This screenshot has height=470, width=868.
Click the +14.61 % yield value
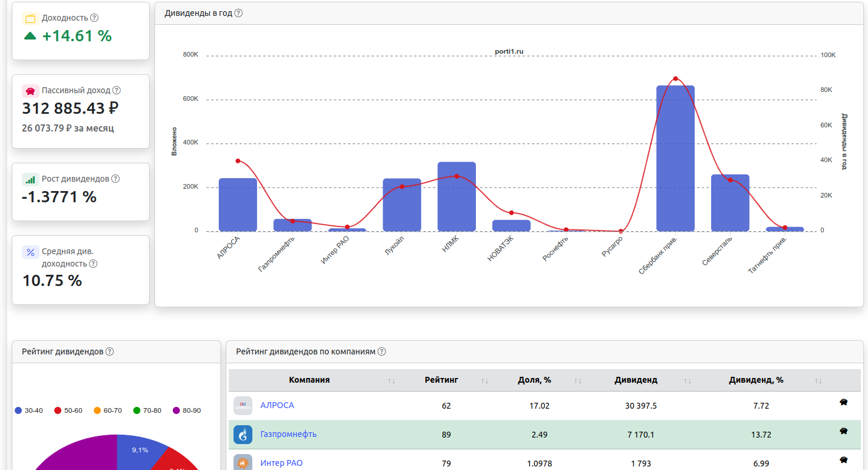[x=77, y=36]
